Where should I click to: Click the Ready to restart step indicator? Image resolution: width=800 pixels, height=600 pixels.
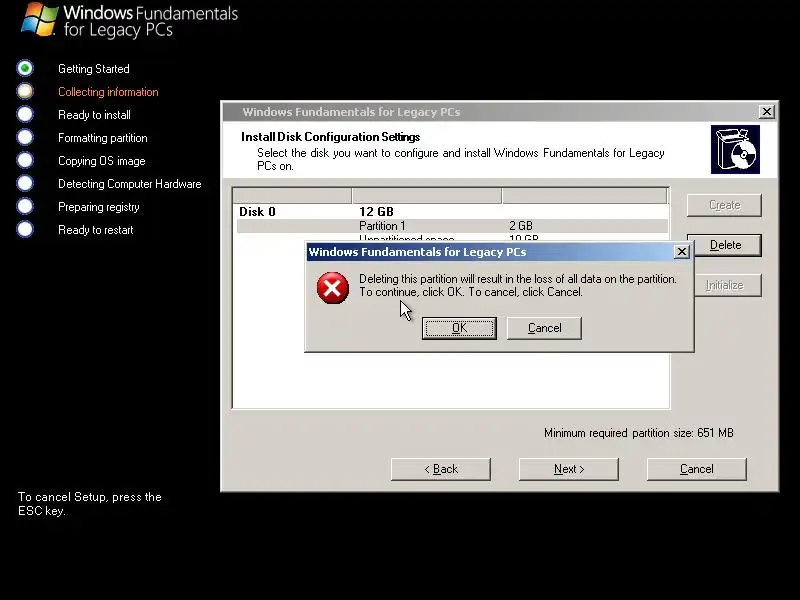pyautogui.click(x=25, y=229)
